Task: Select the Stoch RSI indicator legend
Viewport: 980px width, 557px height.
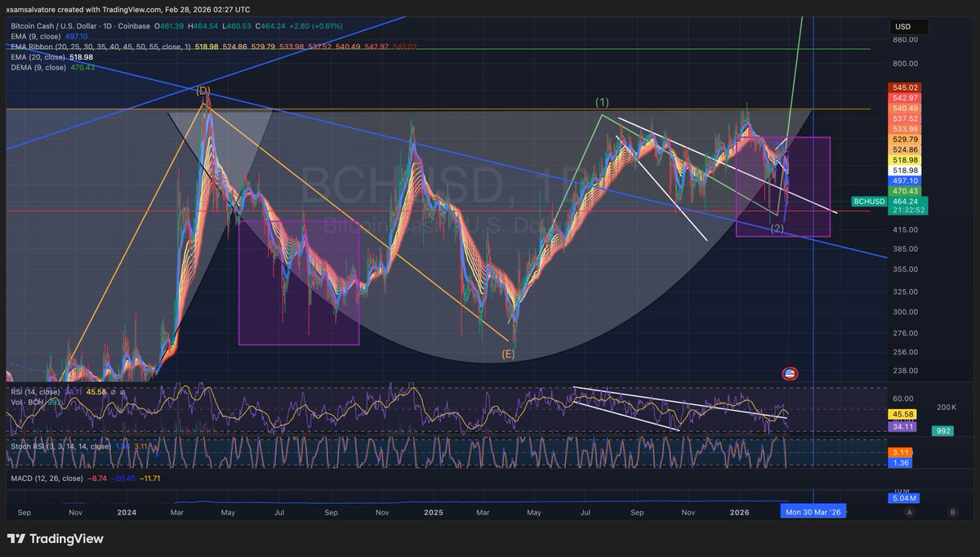Action: 60,447
